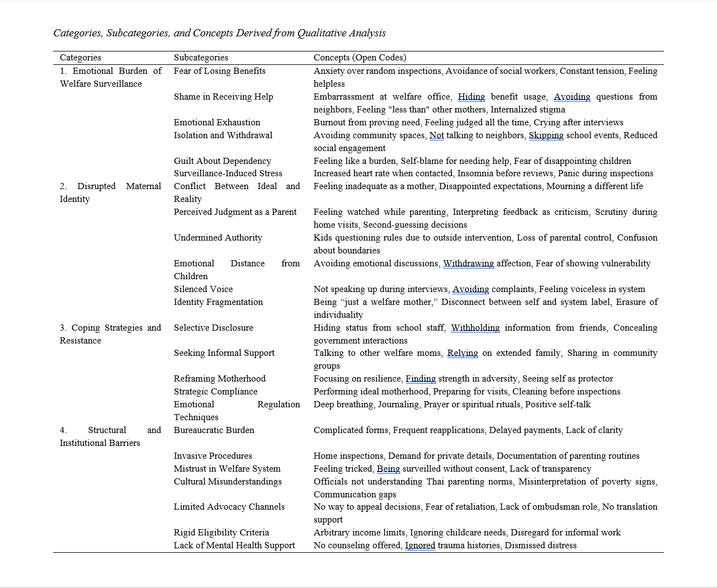Click the Disrupted Maternal Identity category
The image size is (717, 588).
click(110, 192)
